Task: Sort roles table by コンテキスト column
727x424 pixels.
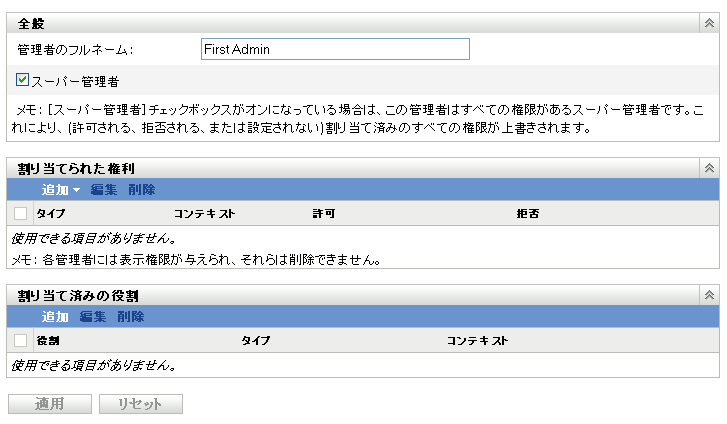Action: (x=477, y=341)
